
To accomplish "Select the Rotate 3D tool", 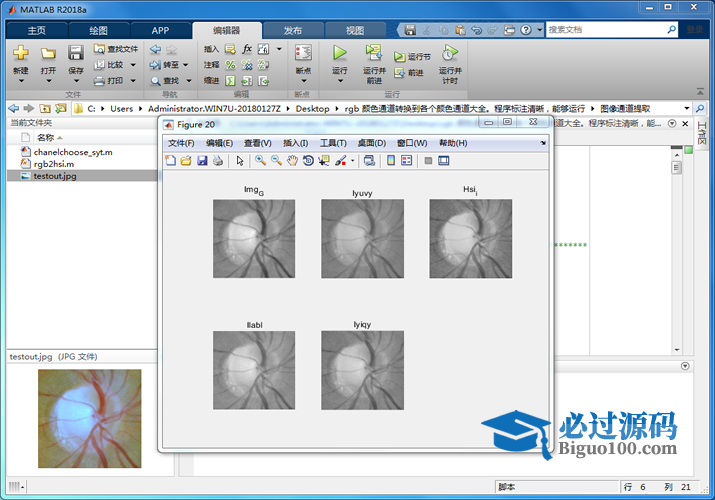I will pyautogui.click(x=307, y=160).
